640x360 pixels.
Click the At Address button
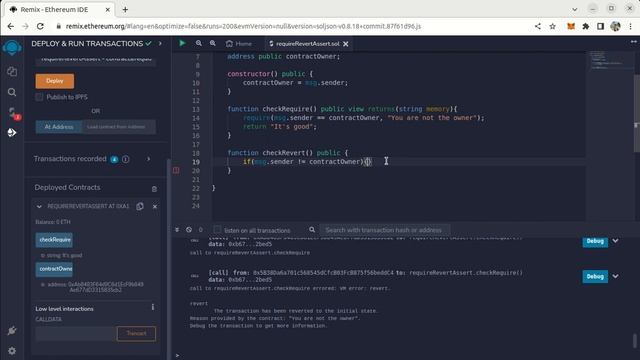pyautogui.click(x=59, y=127)
